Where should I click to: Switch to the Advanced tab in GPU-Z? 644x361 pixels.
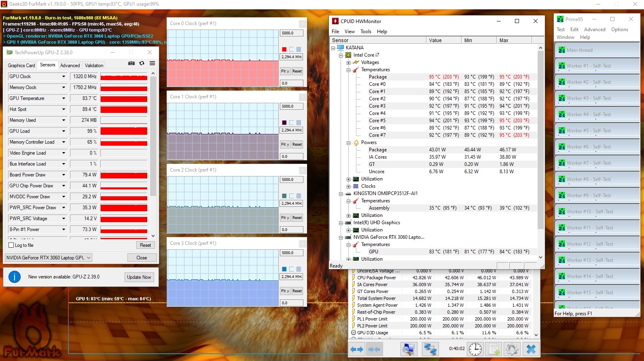click(x=70, y=66)
